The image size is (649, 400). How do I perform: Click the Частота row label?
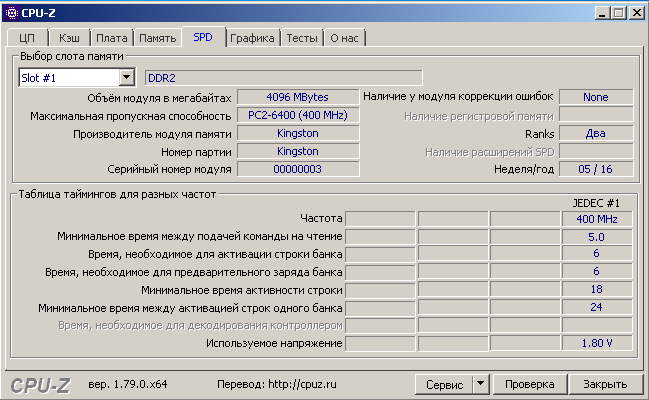click(321, 218)
